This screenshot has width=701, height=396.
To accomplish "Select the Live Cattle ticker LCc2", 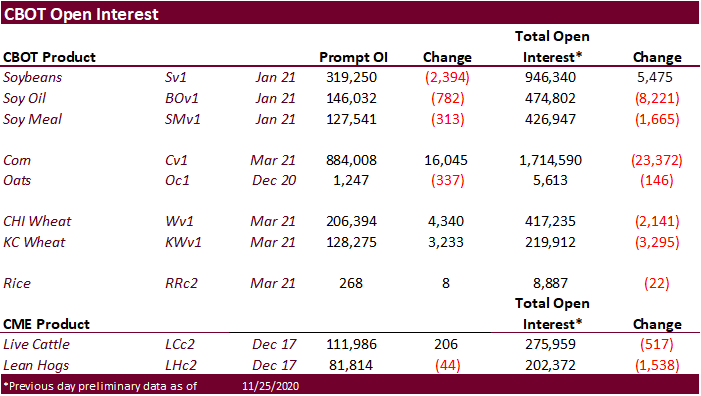I will [x=180, y=345].
